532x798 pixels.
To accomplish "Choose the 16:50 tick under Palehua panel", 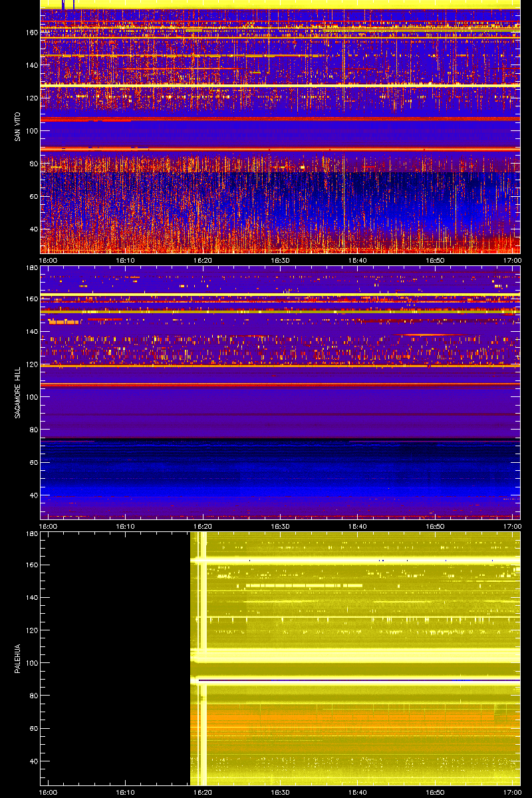I will tap(436, 793).
